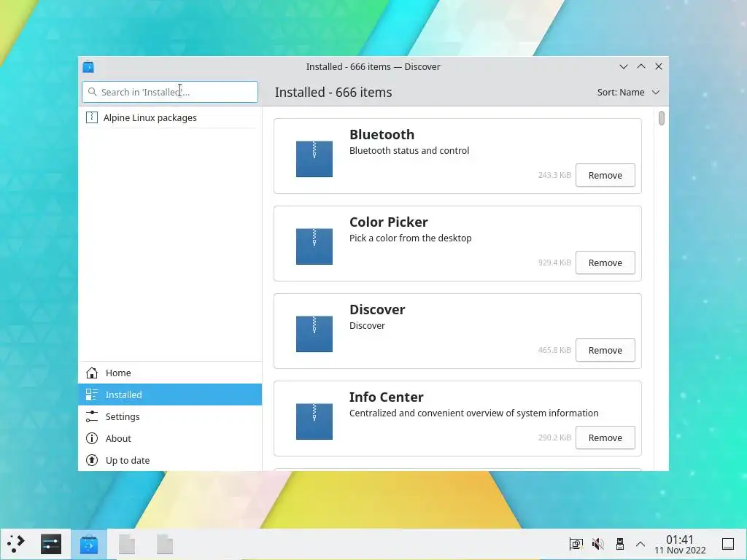
Task: Select the Installed sidebar entry
Action: coord(170,394)
